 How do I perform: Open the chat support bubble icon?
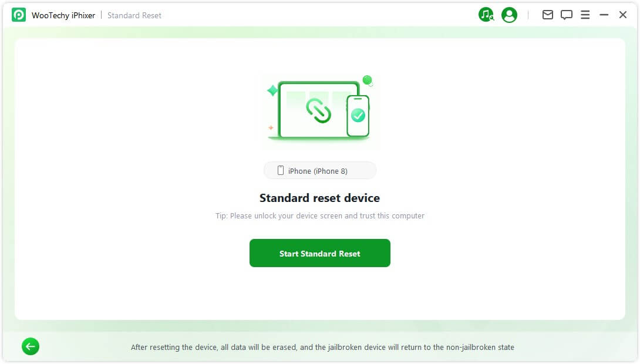(566, 15)
